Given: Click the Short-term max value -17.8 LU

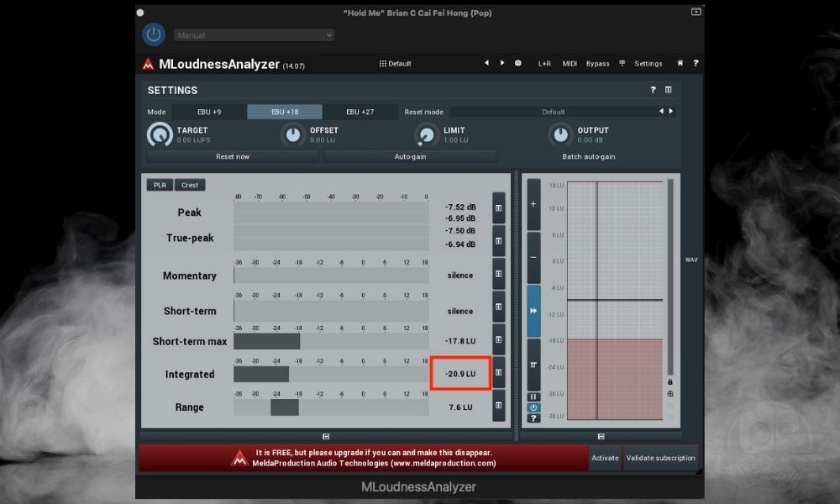Looking at the screenshot, I should 460,341.
